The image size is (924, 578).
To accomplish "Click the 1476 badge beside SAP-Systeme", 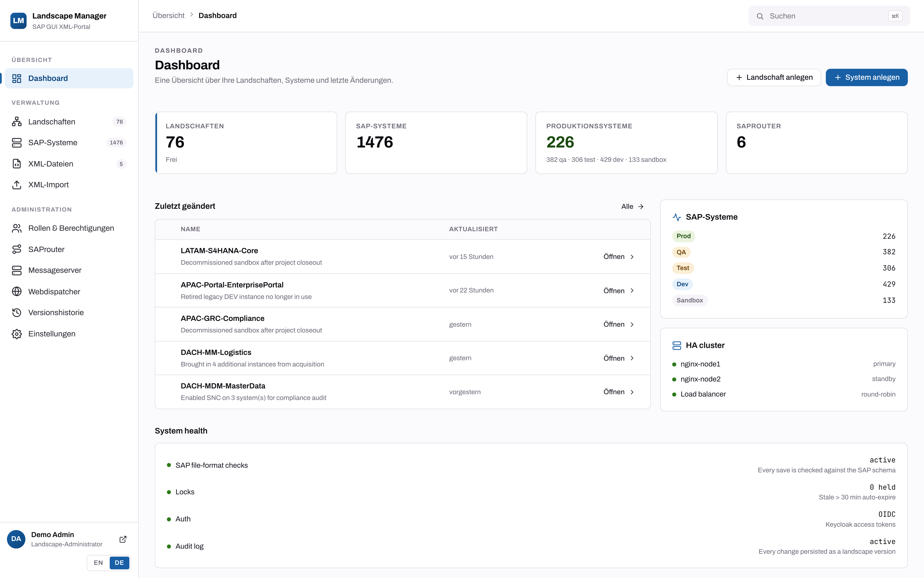I will 116,143.
